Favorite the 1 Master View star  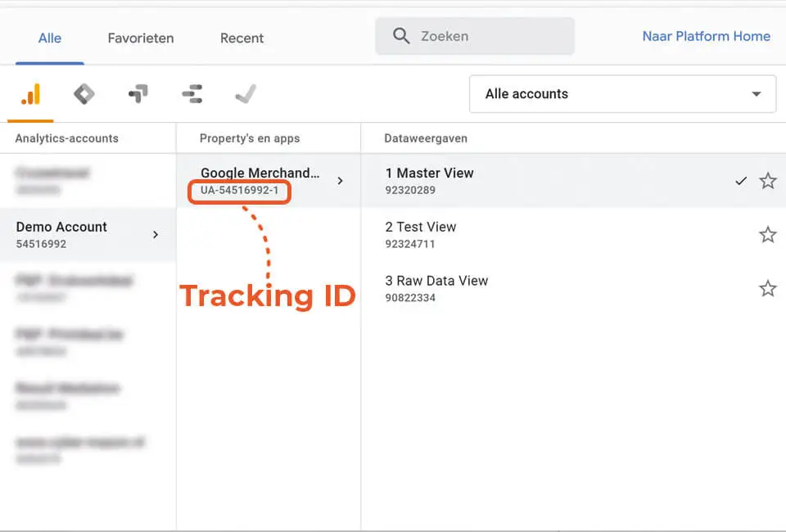tap(767, 181)
